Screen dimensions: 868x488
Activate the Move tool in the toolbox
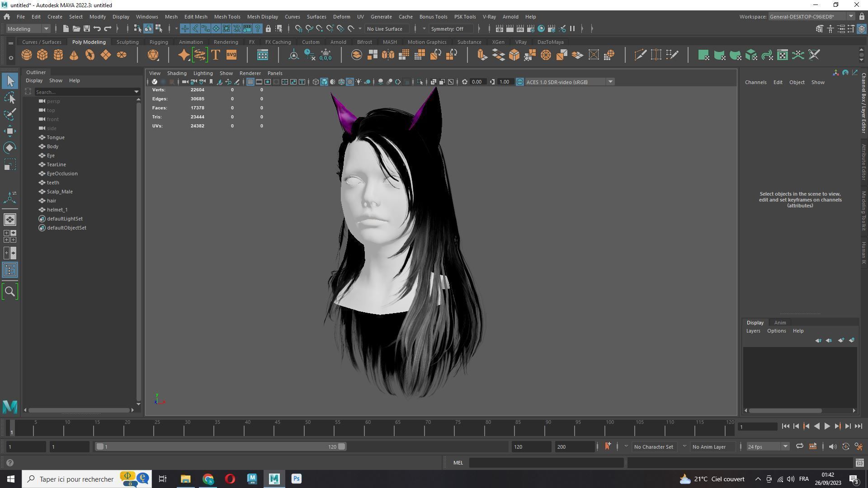coord(10,131)
